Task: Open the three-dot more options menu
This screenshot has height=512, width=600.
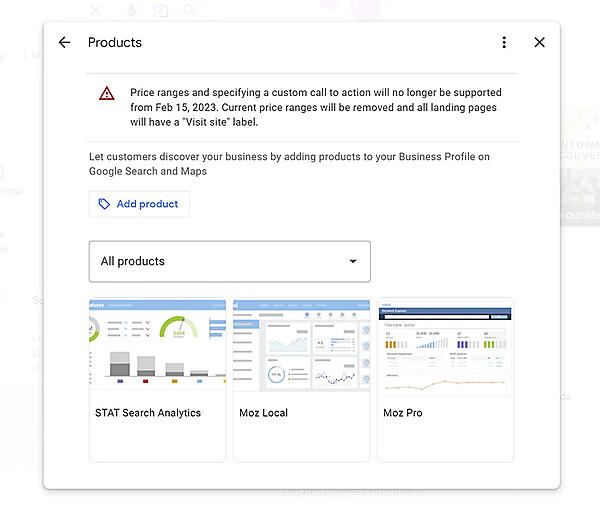Action: 504,42
